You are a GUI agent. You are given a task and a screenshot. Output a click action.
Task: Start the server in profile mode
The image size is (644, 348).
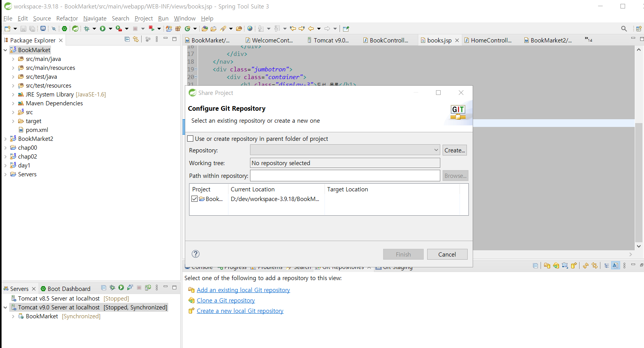(130, 287)
